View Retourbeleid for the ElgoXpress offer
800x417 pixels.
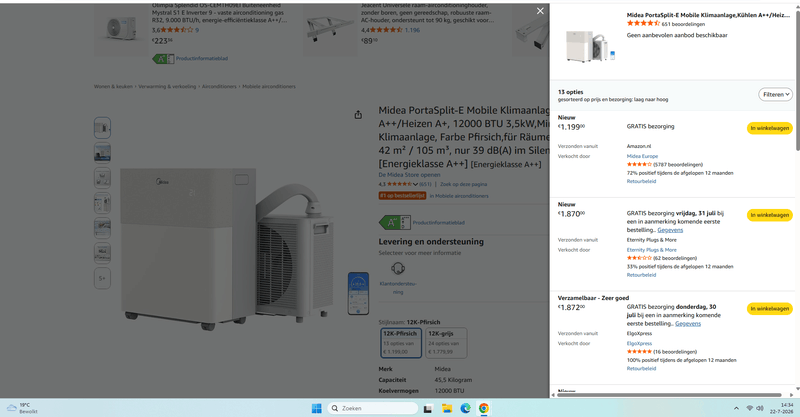[641, 368]
